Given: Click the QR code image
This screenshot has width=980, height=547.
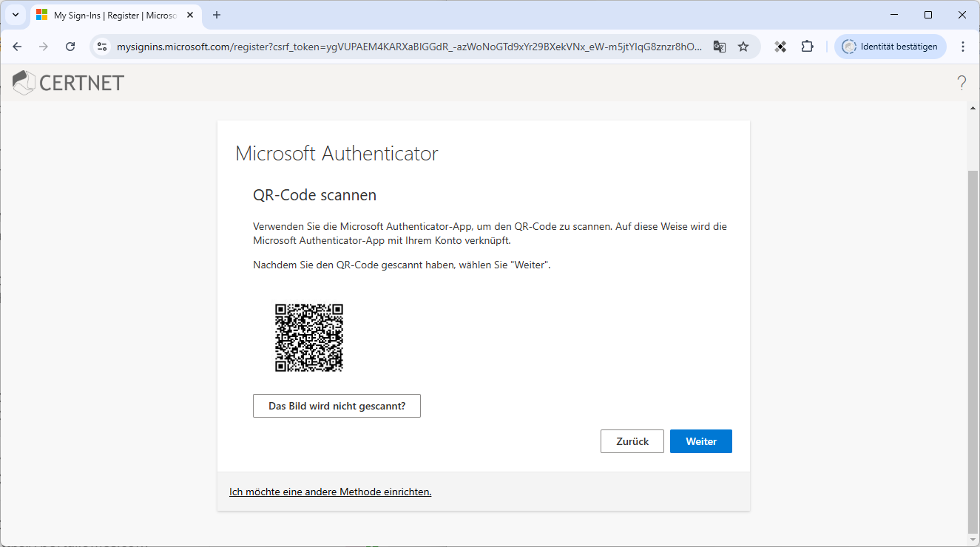Looking at the screenshot, I should click(x=309, y=337).
